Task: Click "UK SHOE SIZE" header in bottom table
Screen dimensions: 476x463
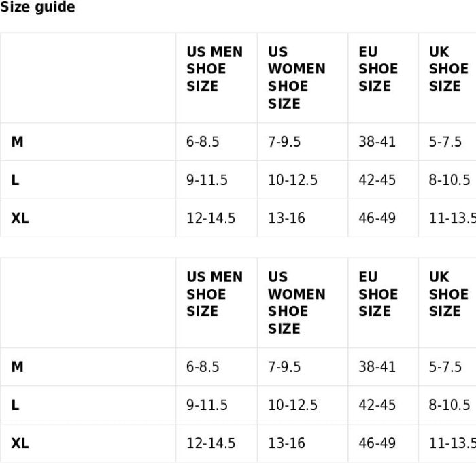Action: click(448, 294)
